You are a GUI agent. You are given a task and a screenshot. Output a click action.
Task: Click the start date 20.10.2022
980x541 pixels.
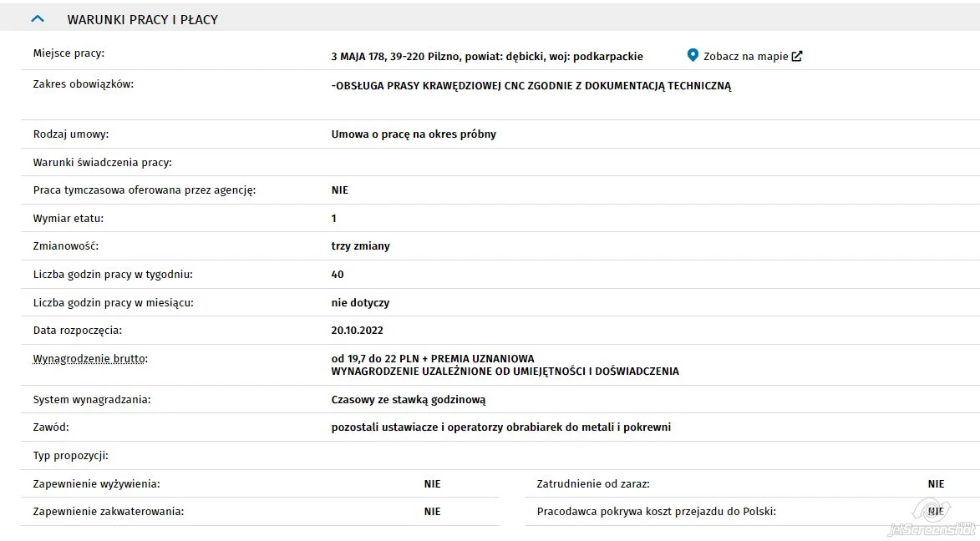357,331
